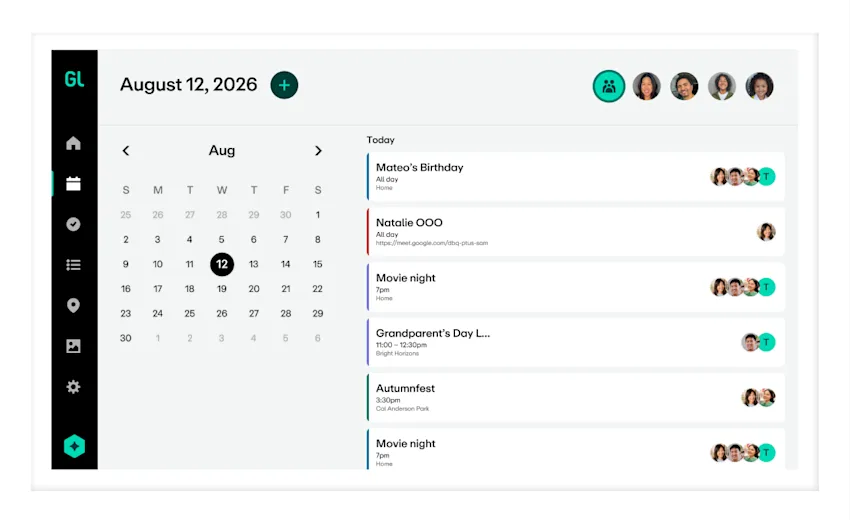Select date 13 in the calendar

[253, 264]
